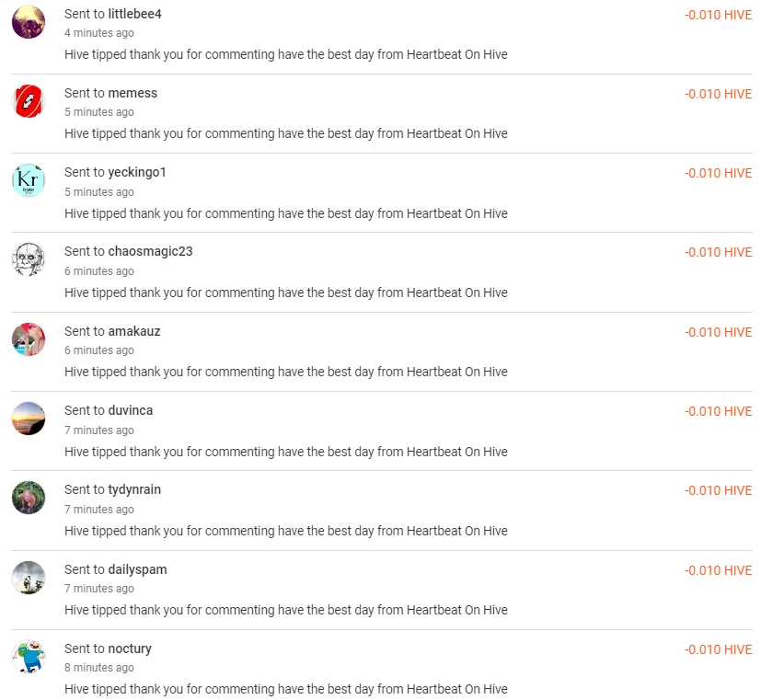Open the littlebee4 username link
The height and width of the screenshot is (700, 761).
click(x=134, y=14)
